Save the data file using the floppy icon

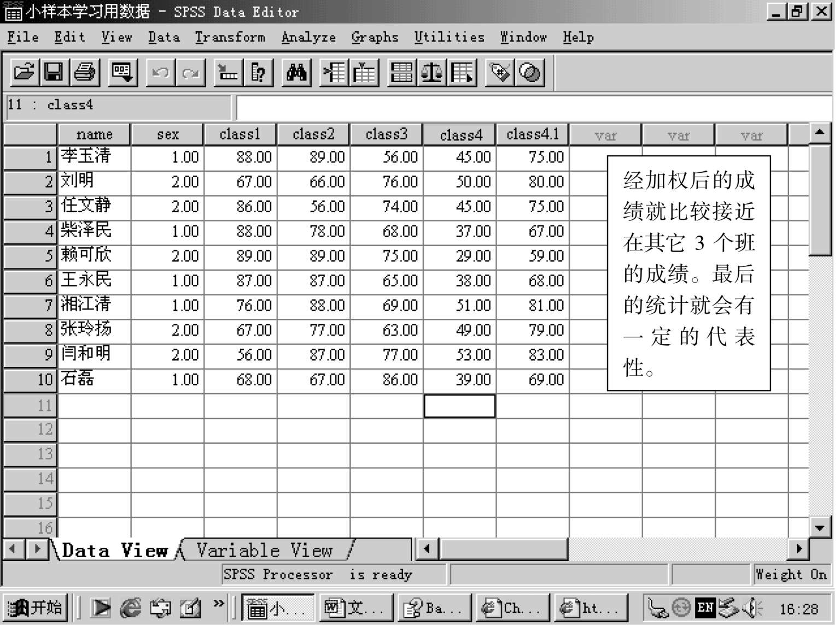click(x=54, y=73)
